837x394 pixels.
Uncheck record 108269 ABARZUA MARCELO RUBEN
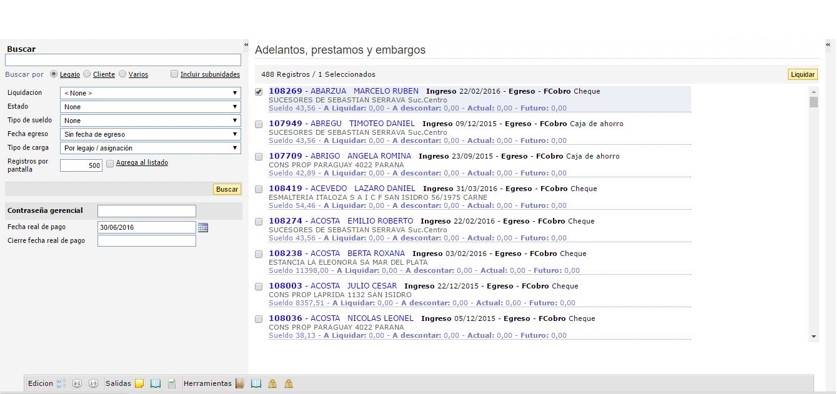pyautogui.click(x=259, y=92)
